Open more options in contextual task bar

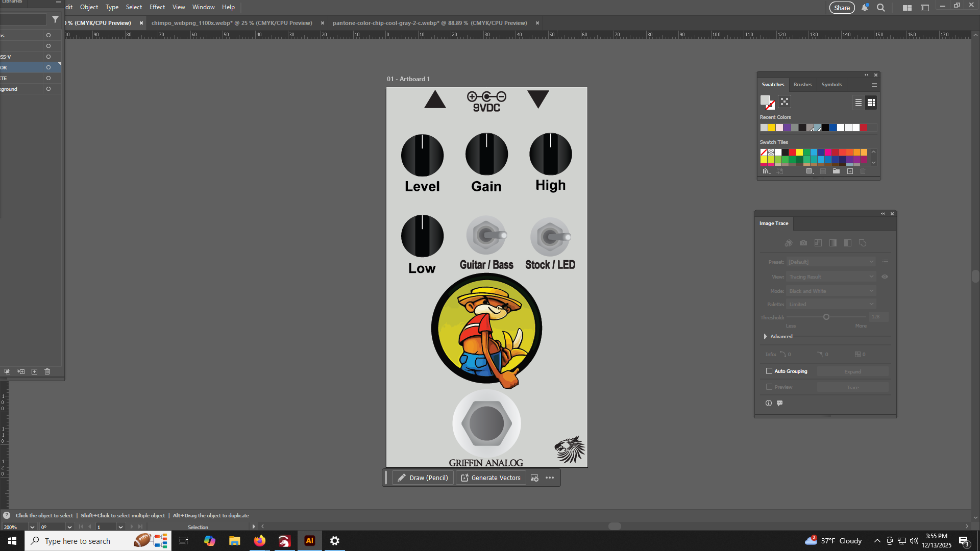click(550, 478)
